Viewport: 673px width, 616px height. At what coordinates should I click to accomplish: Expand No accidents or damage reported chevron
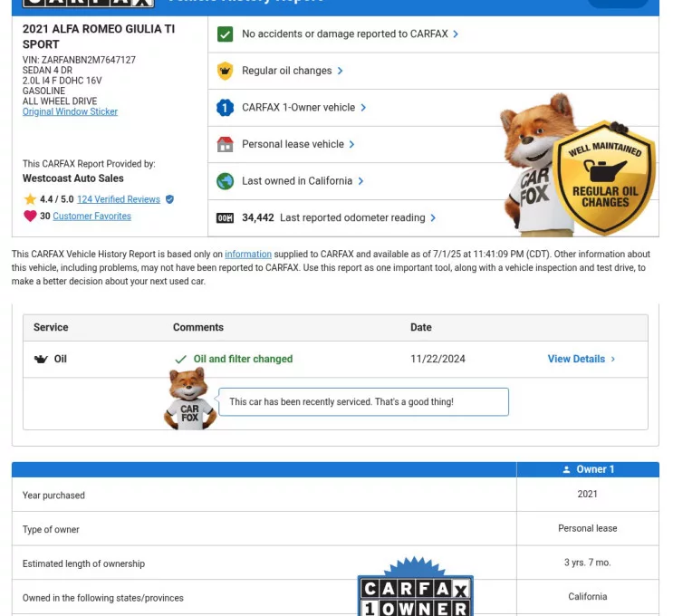(x=456, y=34)
